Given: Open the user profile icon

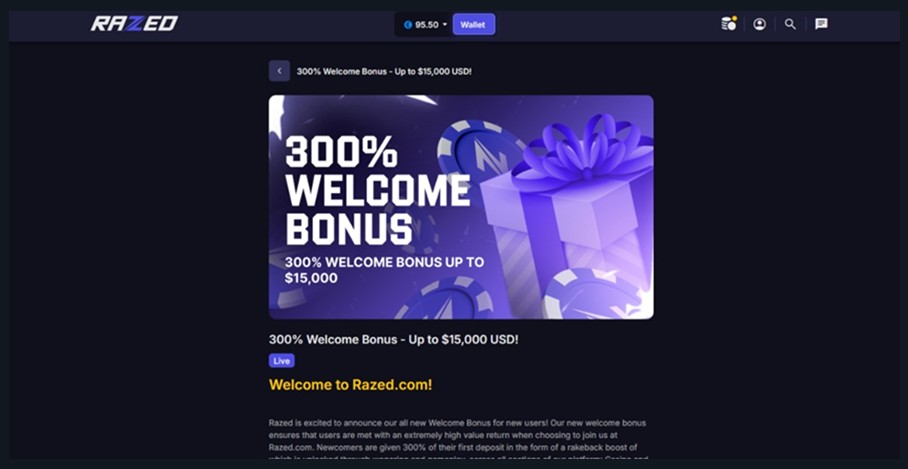Looking at the screenshot, I should (759, 24).
